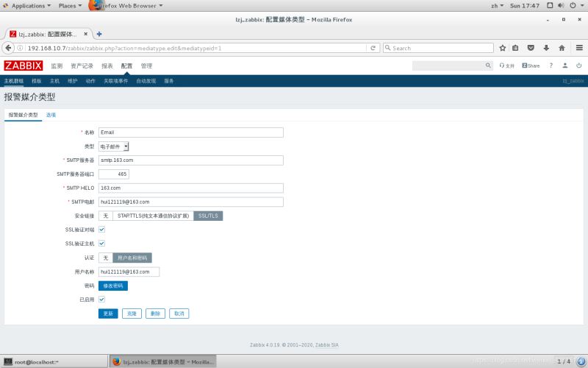
Task: Open the Zabbix help question mark
Action: [551, 66]
